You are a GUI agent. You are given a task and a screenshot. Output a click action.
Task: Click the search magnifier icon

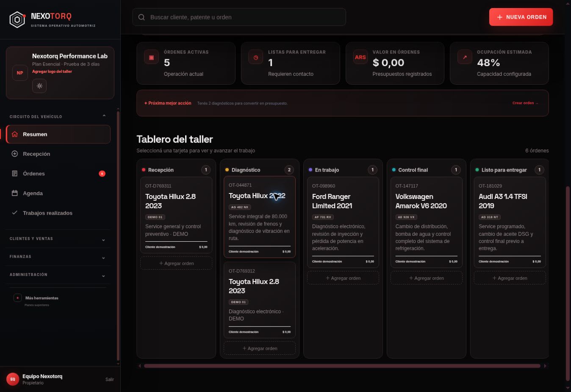(142, 17)
